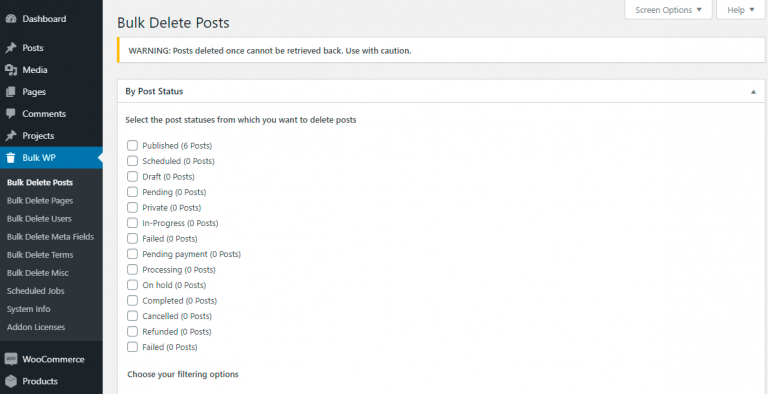Click the Choose your filtering options heading
This screenshot has height=394, width=768.
pos(183,374)
